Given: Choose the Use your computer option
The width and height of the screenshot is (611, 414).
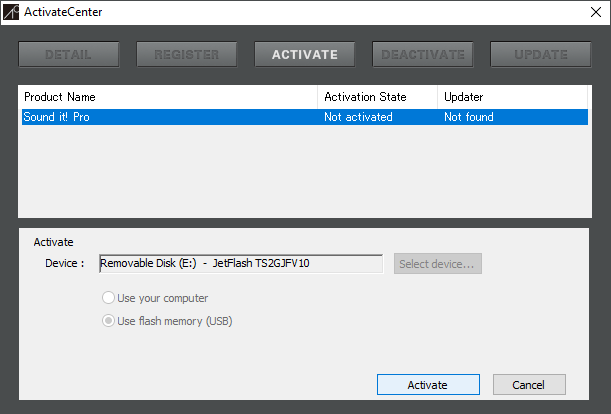Looking at the screenshot, I should pyautogui.click(x=155, y=298).
